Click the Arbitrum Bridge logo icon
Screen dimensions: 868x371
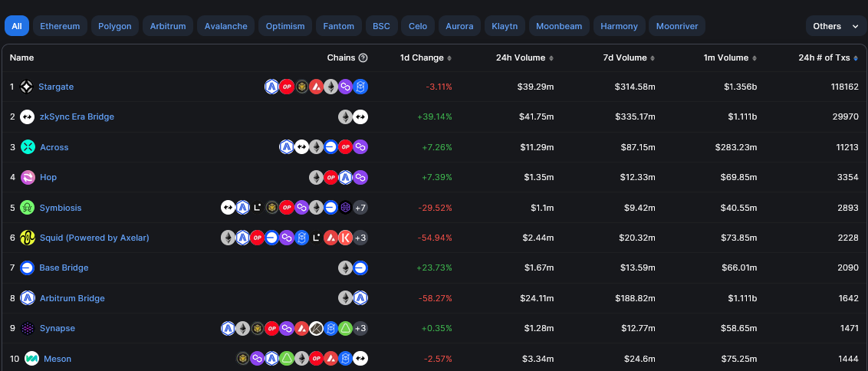pyautogui.click(x=27, y=298)
